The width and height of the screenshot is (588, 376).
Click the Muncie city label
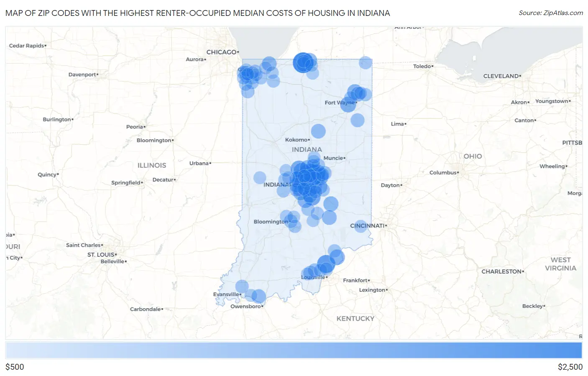pyautogui.click(x=333, y=158)
